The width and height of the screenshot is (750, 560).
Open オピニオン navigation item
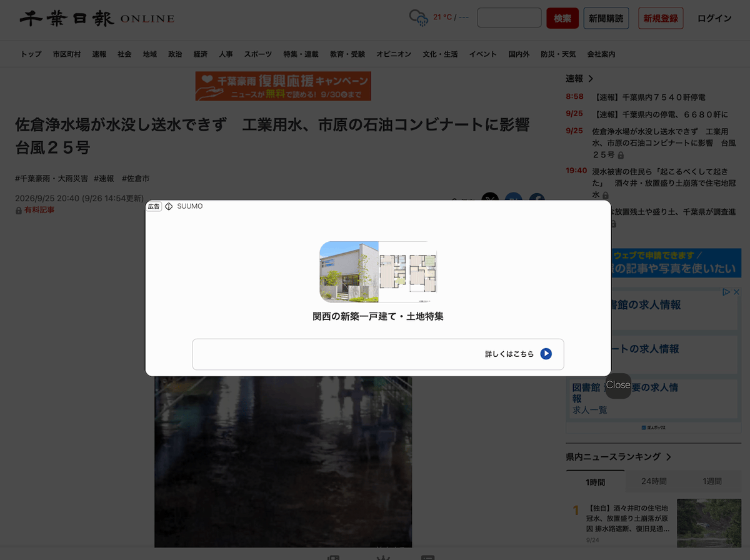coord(394,54)
